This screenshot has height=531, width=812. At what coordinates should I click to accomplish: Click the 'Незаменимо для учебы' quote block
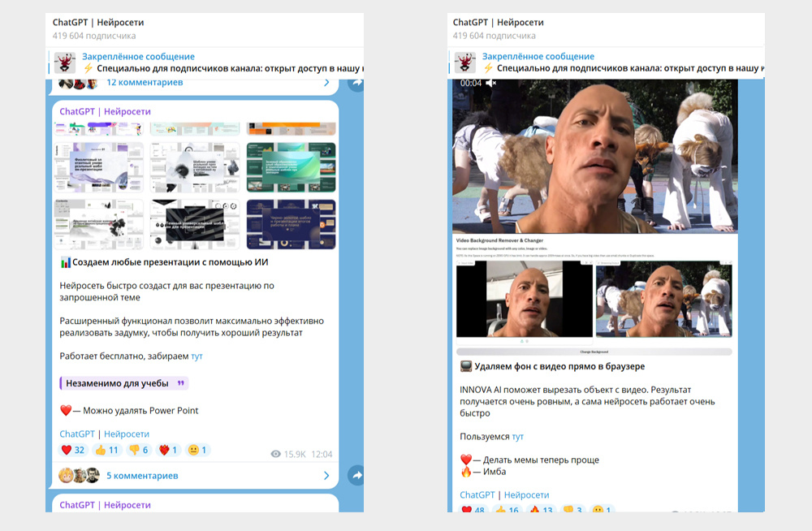(123, 383)
